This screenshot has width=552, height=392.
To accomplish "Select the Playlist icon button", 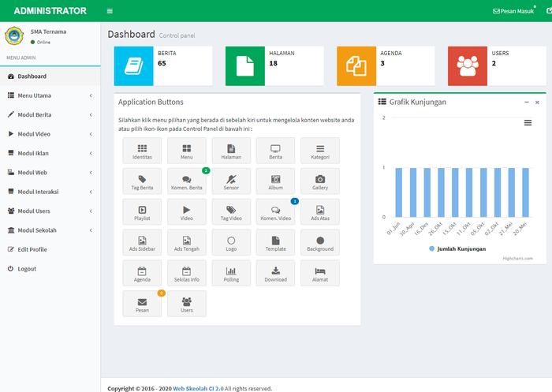I will [x=142, y=211].
